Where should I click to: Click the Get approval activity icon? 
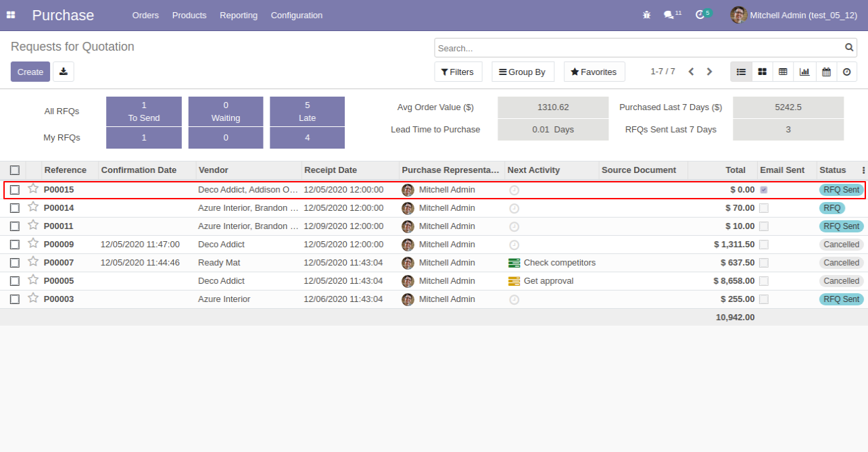pyautogui.click(x=514, y=281)
